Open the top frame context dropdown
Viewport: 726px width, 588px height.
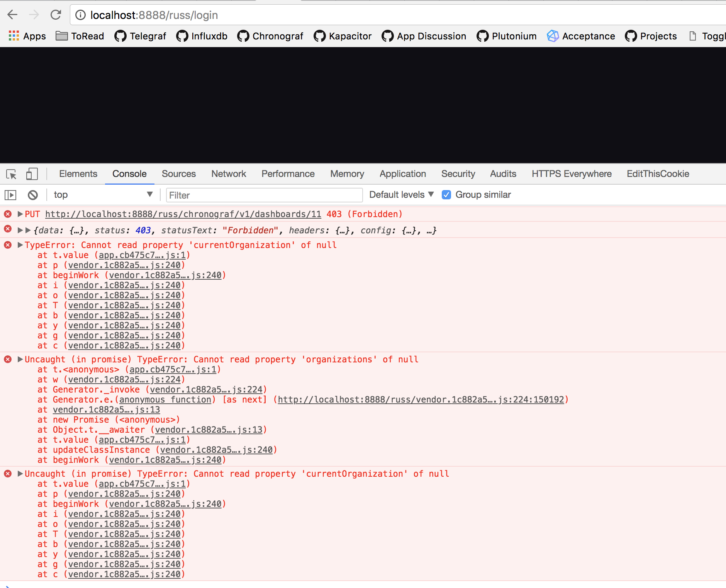click(102, 195)
